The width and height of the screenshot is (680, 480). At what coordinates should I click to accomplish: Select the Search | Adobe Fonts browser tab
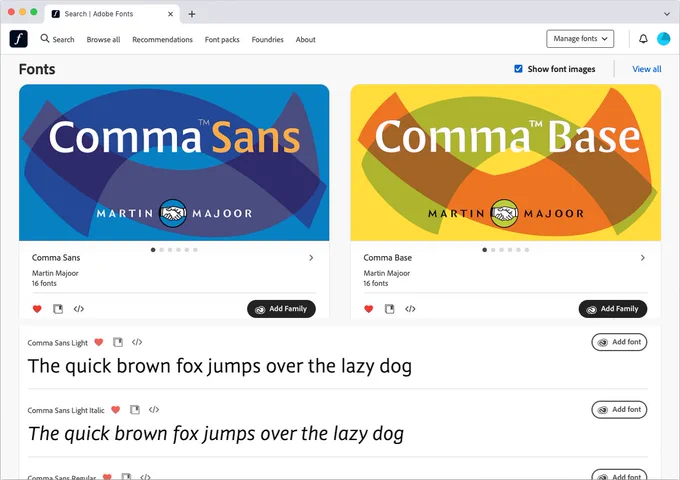112,14
